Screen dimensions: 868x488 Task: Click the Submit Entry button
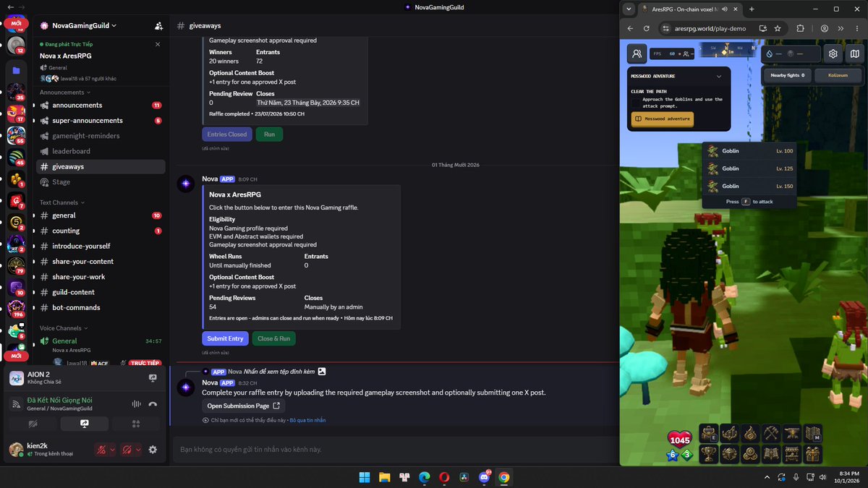coord(225,338)
